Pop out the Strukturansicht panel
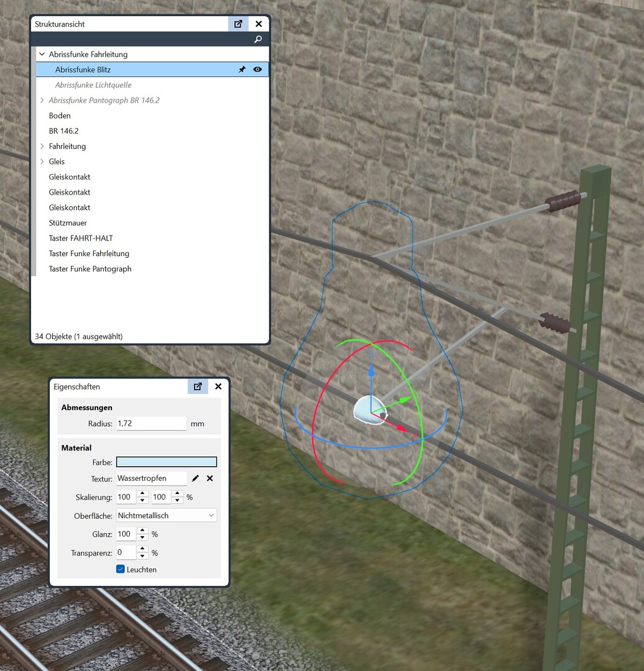The image size is (644, 671). pos(238,24)
